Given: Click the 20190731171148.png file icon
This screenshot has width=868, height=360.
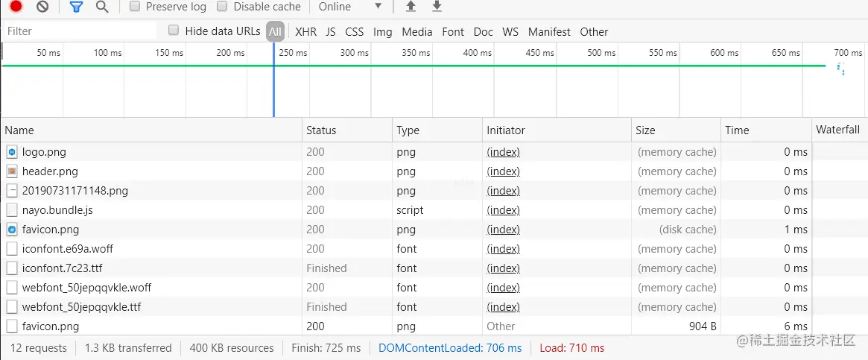Looking at the screenshot, I should pos(12,191).
